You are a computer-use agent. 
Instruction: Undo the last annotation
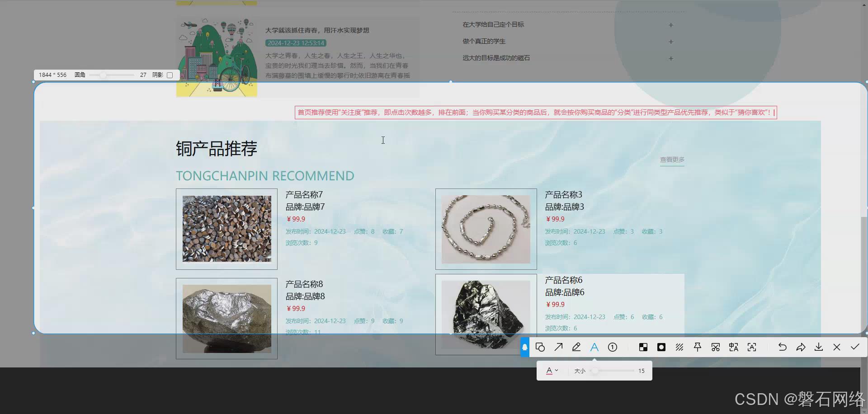coord(782,347)
